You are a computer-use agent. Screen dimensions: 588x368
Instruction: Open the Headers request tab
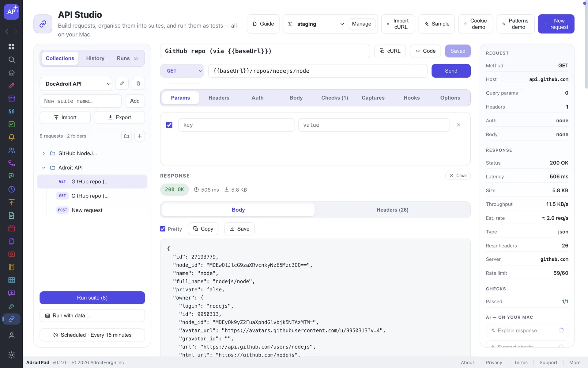(x=219, y=98)
